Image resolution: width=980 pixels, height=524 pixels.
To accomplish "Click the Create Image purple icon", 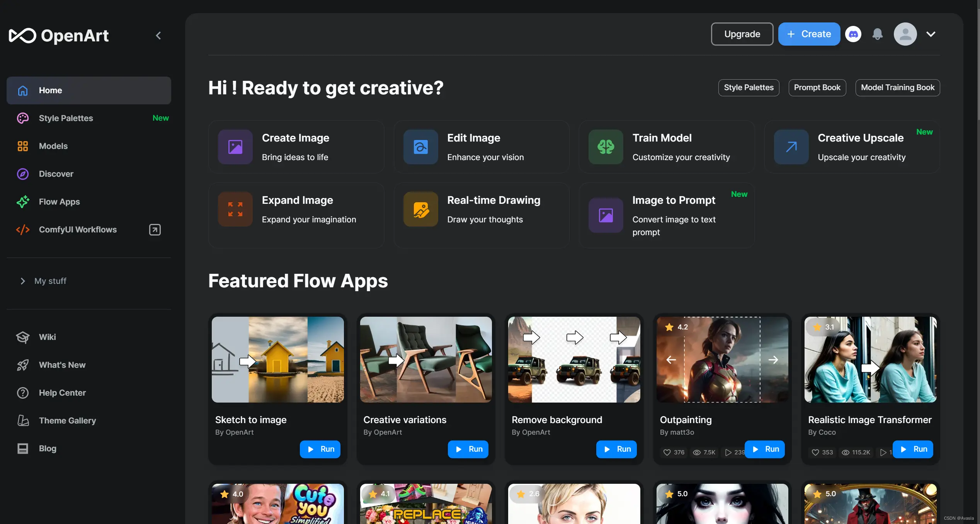I will click(235, 147).
